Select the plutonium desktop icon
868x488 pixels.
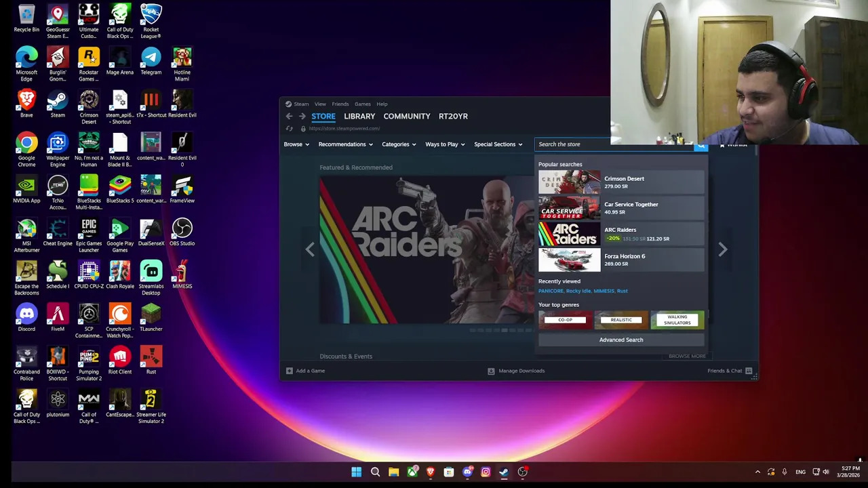point(58,403)
